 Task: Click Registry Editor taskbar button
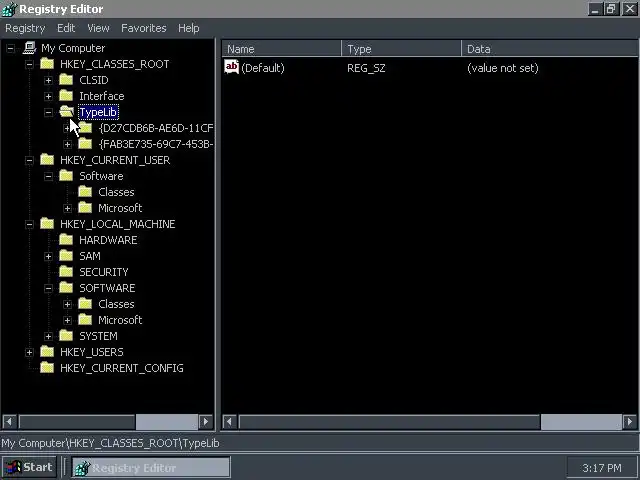point(151,467)
